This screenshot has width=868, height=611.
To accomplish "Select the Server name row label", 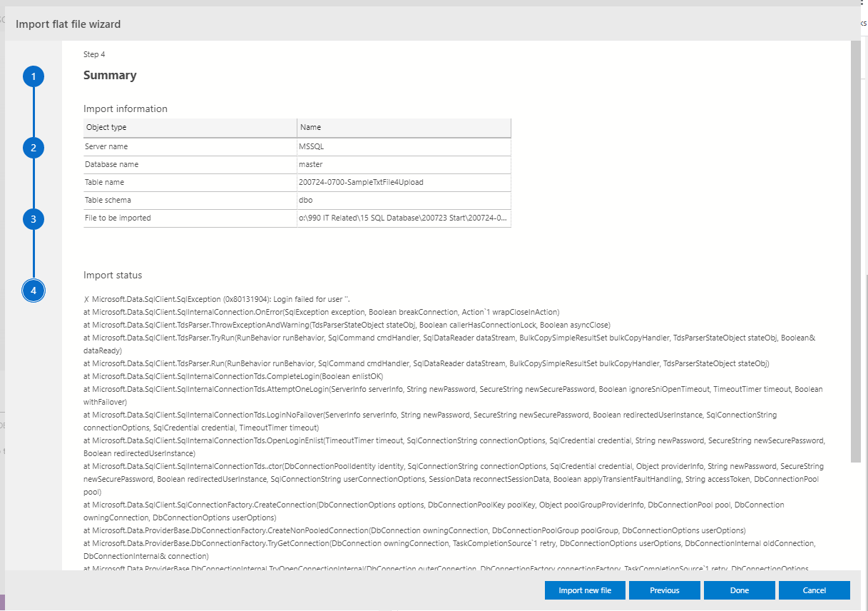I will 106,146.
